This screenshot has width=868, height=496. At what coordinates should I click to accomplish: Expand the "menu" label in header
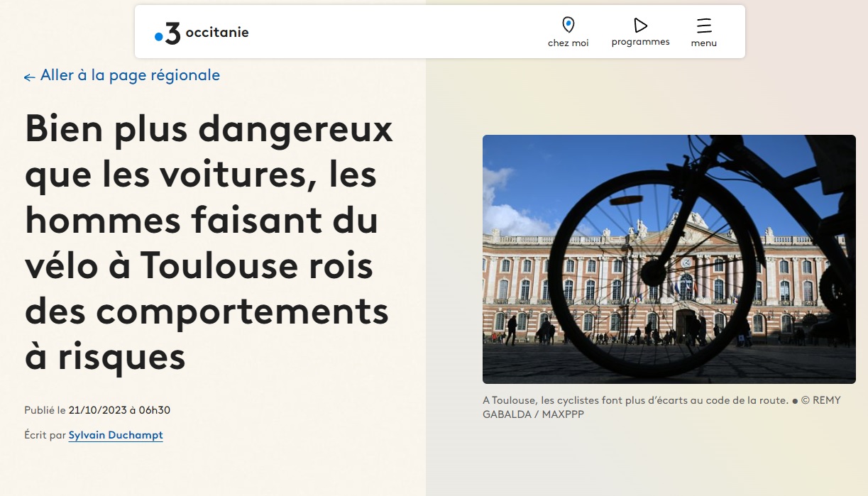click(x=703, y=43)
